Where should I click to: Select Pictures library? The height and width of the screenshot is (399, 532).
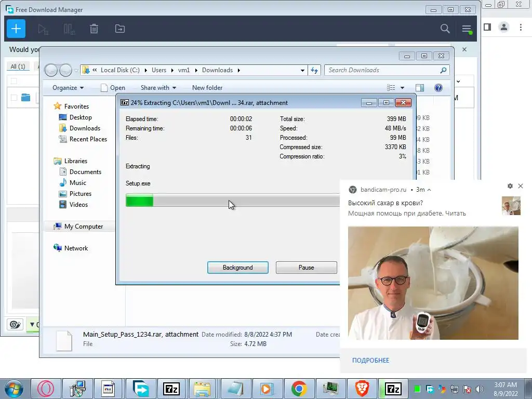(75, 193)
